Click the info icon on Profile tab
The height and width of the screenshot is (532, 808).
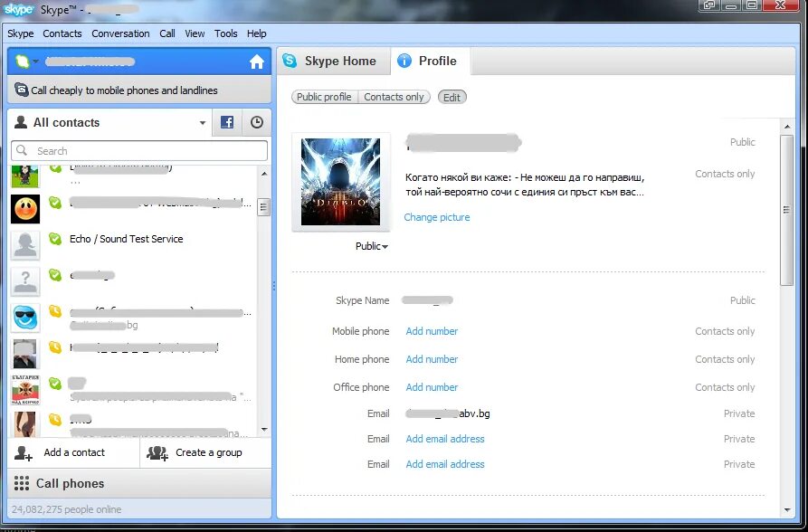tap(404, 61)
